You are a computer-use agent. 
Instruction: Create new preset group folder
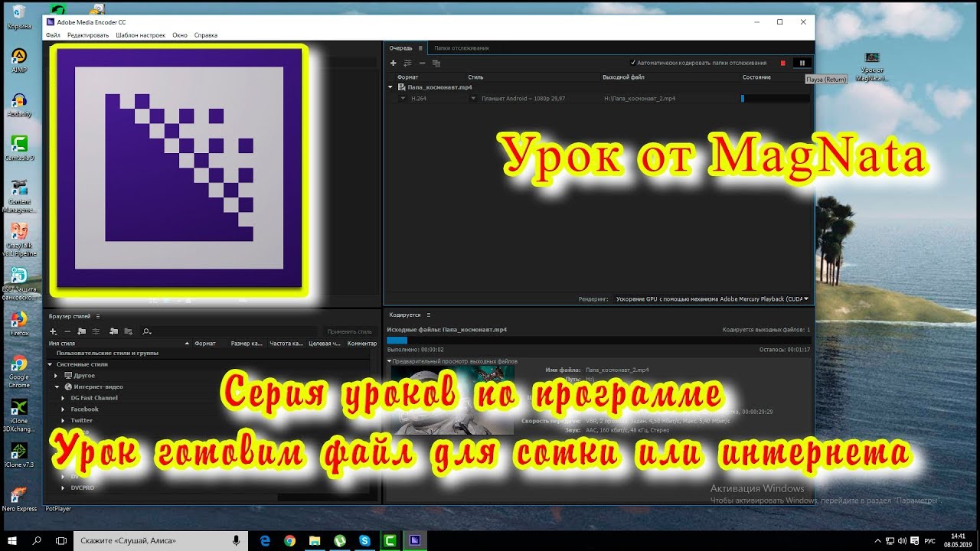coord(81,331)
